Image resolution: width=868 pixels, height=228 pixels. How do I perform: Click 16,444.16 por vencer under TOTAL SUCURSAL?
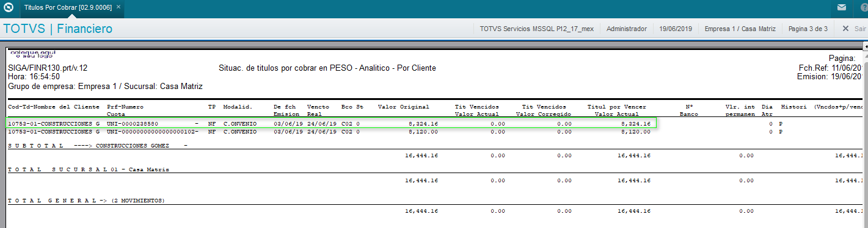pos(633,180)
